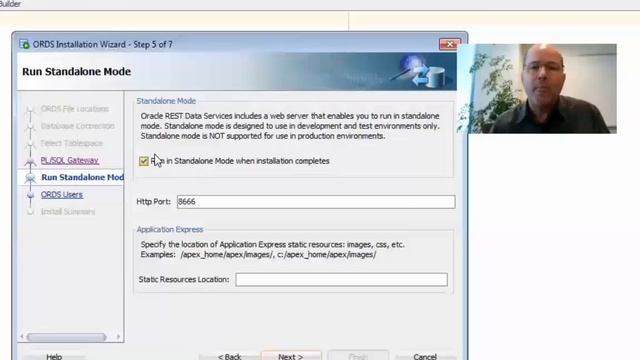Click the 'Run Standalone Mode' page heading
640x360 pixels.
tap(76, 71)
